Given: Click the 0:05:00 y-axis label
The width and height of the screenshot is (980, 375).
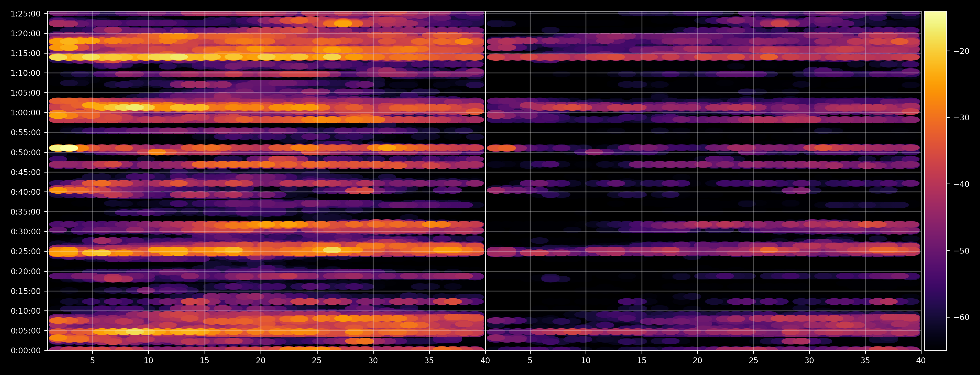Looking at the screenshot, I should [26, 331].
